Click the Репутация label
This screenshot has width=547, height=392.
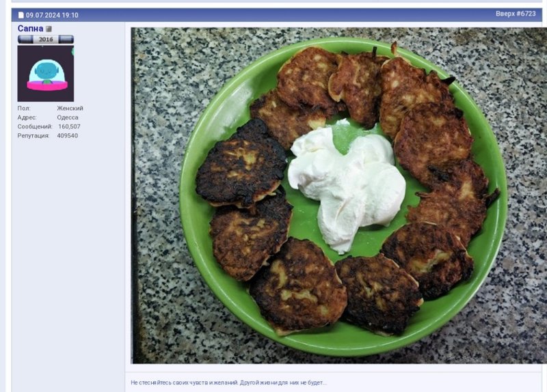click(34, 135)
